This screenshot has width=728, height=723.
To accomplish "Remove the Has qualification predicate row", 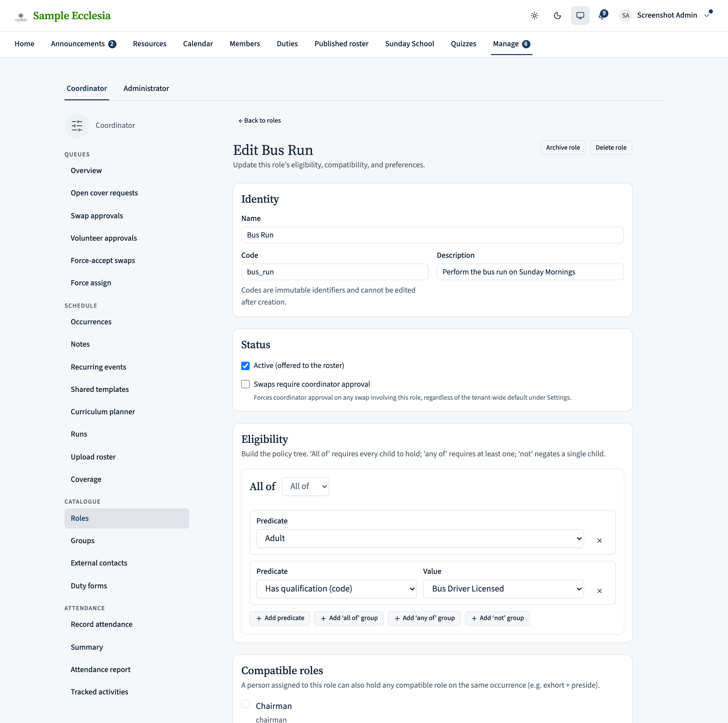I will tap(599, 591).
